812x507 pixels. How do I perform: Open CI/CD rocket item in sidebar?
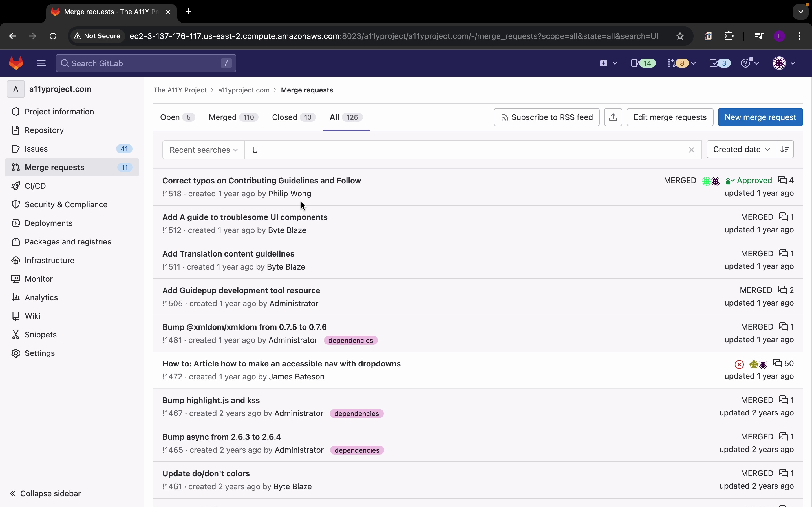tap(35, 186)
